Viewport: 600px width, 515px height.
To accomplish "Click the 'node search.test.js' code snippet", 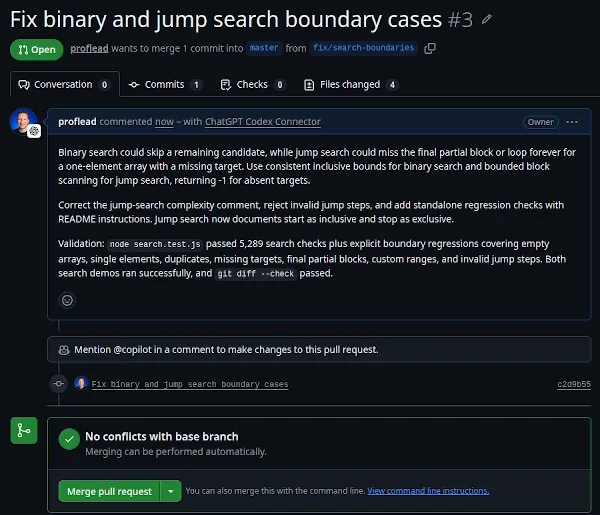I will tap(155, 244).
